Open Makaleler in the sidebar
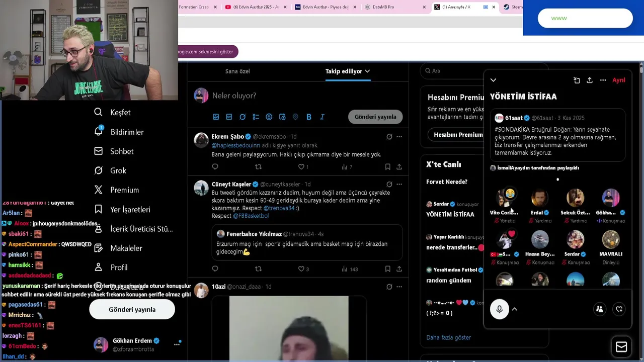Viewport: 644px width, 362px height. coord(118,248)
